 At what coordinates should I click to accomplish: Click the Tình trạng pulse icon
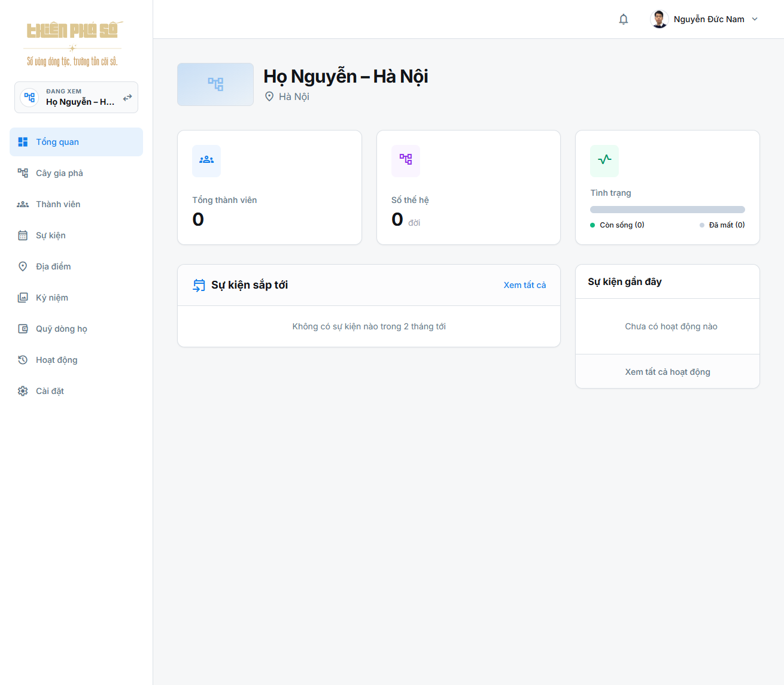[604, 160]
